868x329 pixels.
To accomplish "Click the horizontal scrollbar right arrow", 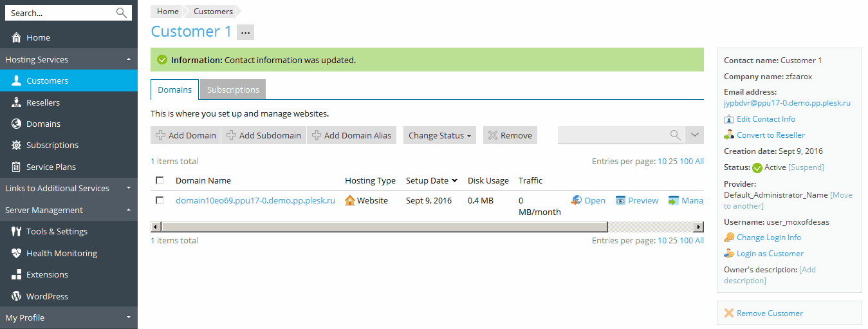I will click(x=698, y=227).
